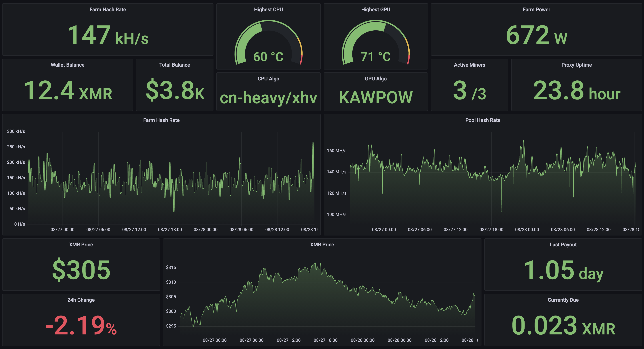Screen dimensions: 644x349
Task: Click the KAWPOW GPU Algo value
Action: tap(375, 98)
